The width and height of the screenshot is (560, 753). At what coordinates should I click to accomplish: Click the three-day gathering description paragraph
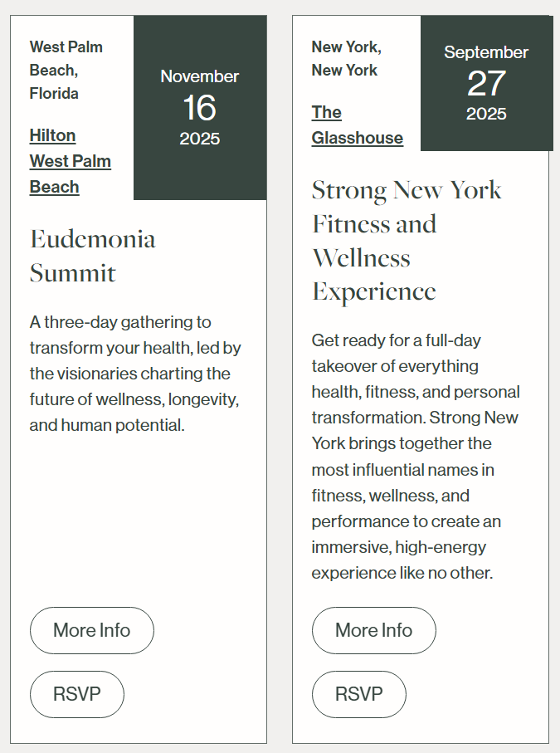point(135,373)
